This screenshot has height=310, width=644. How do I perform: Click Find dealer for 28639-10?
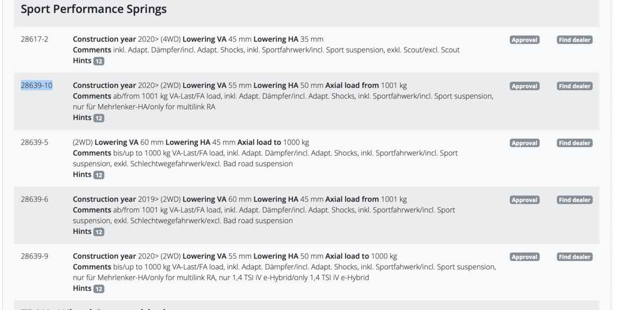tap(574, 86)
